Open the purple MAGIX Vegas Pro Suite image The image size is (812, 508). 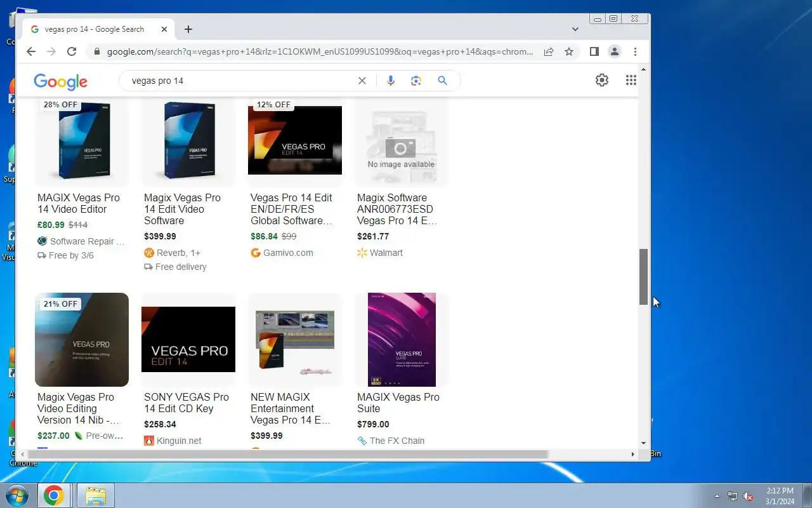(x=402, y=340)
